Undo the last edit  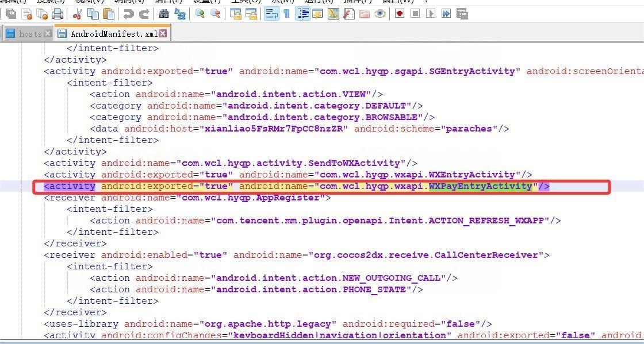pos(129,14)
